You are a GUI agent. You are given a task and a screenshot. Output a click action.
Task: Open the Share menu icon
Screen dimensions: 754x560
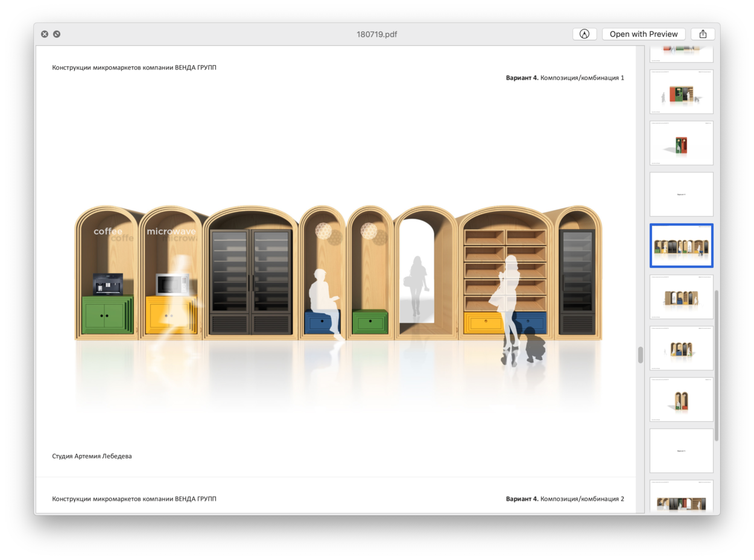pos(703,34)
